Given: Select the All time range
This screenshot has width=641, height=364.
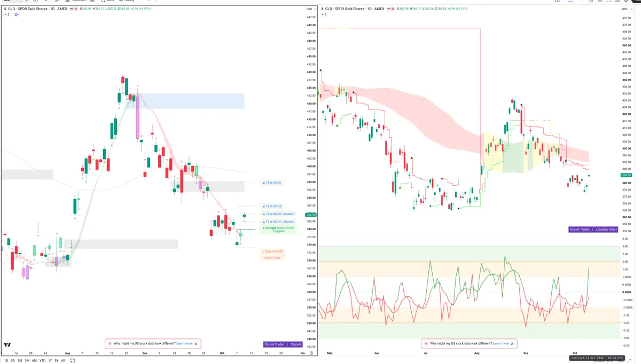Looking at the screenshot, I should (x=63, y=361).
